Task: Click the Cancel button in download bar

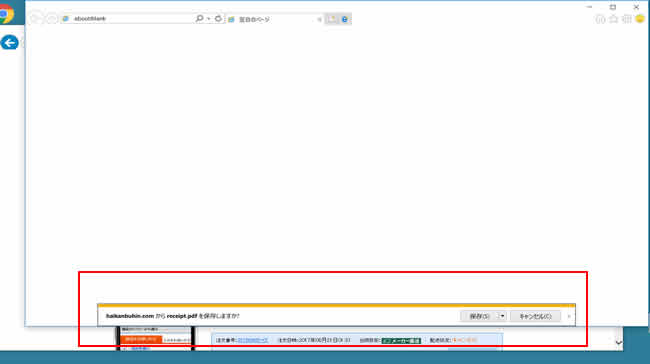Action: [535, 316]
